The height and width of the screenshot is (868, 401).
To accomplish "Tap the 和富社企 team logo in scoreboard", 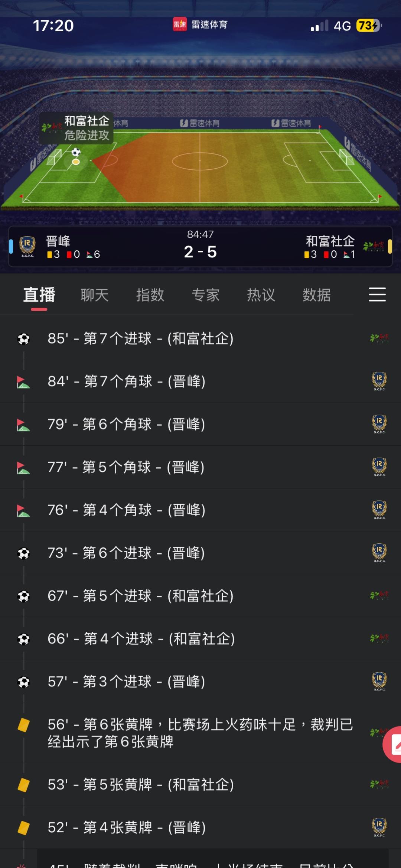I will click(374, 246).
